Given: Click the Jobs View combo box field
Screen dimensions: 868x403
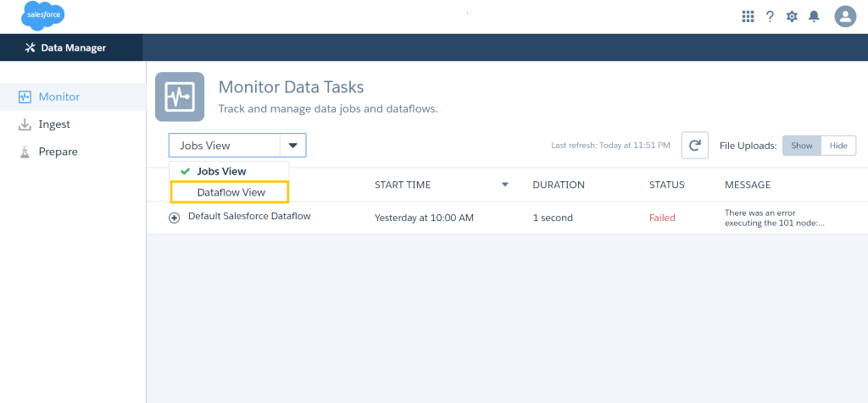Looking at the screenshot, I should pyautogui.click(x=237, y=146).
